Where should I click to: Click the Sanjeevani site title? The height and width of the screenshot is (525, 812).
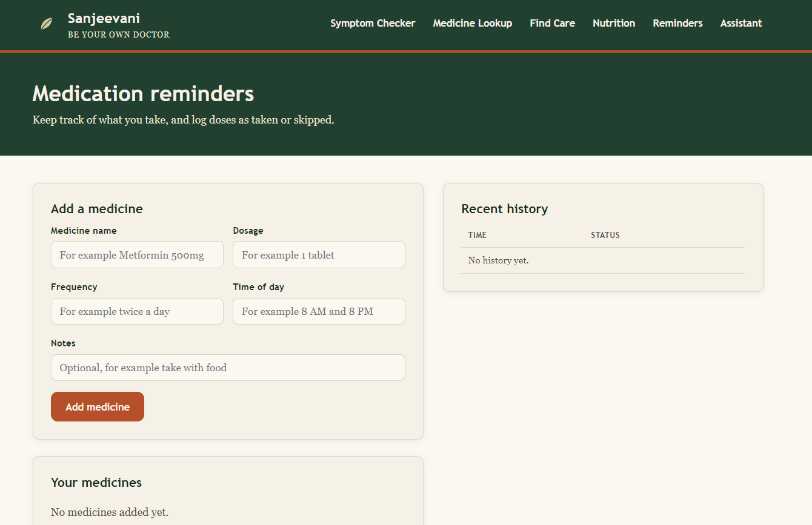point(104,18)
